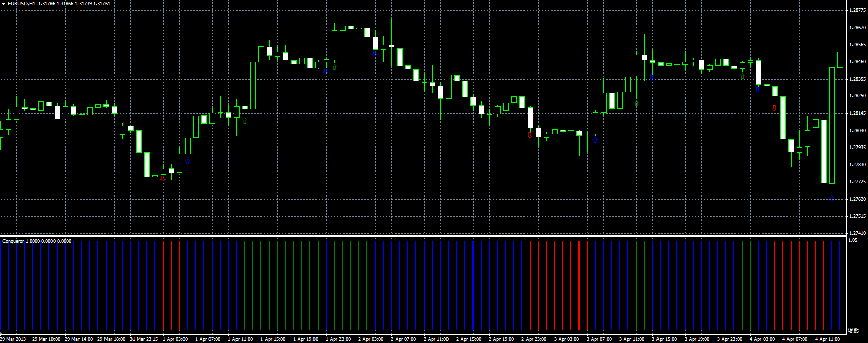Click the 1 Apr 11:00 time label
The width and height of the screenshot is (868, 343).
[x=241, y=339]
